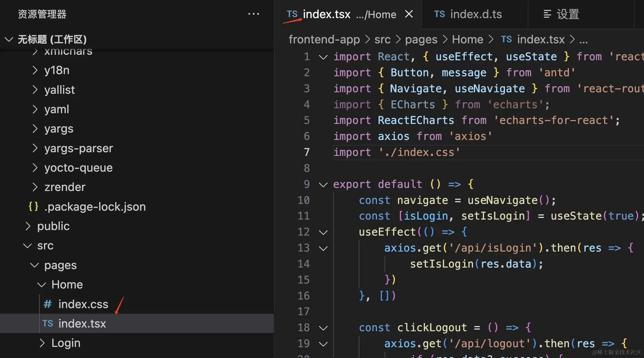This screenshot has width=644, height=358.
Task: Click the settings tab list icon
Action: pos(547,14)
